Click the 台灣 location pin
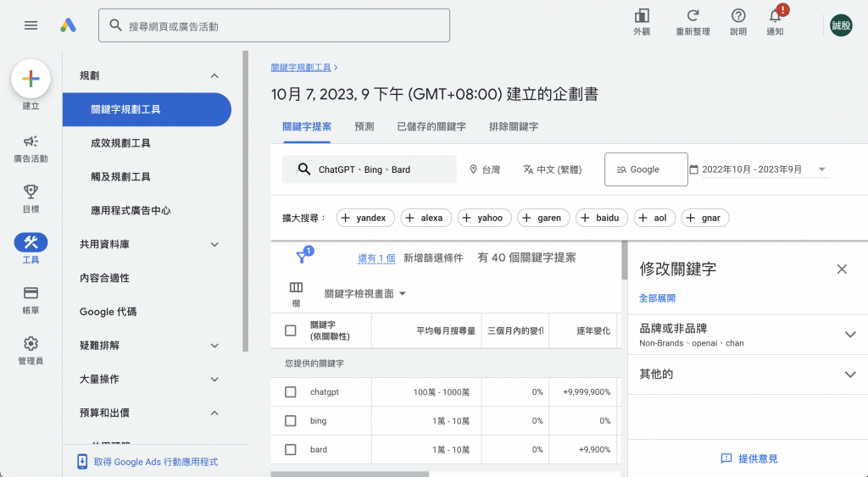The height and width of the screenshot is (477, 868). [473, 169]
